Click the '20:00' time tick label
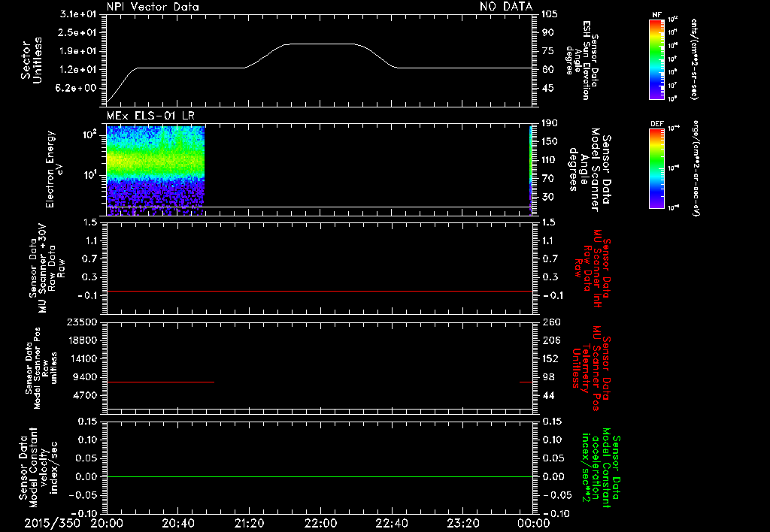 pyautogui.click(x=107, y=523)
